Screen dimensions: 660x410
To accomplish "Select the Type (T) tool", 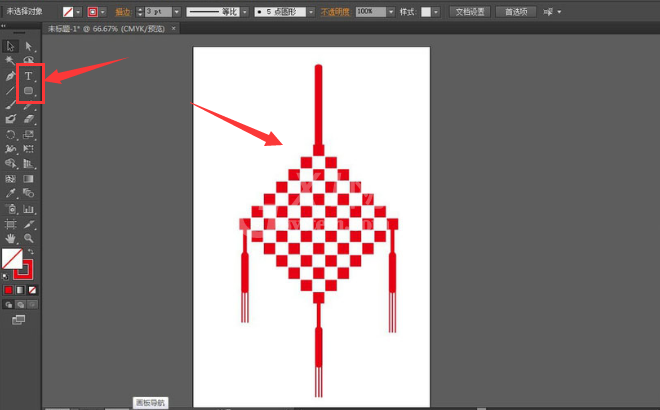I will click(28, 76).
